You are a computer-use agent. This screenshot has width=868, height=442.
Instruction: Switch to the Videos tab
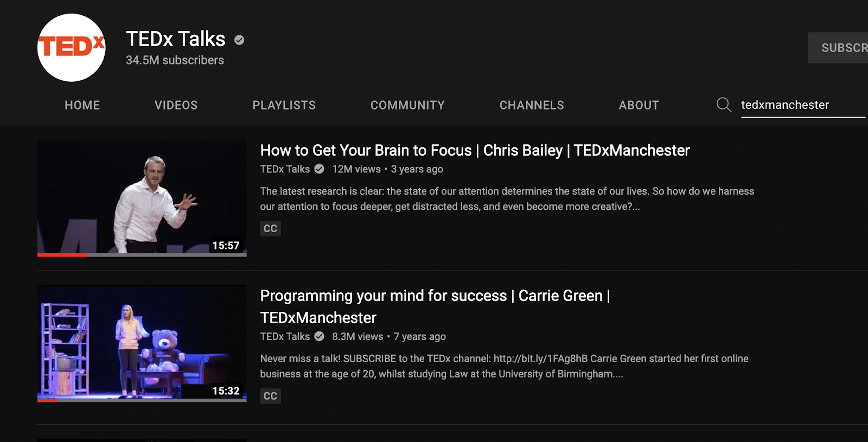pos(176,105)
